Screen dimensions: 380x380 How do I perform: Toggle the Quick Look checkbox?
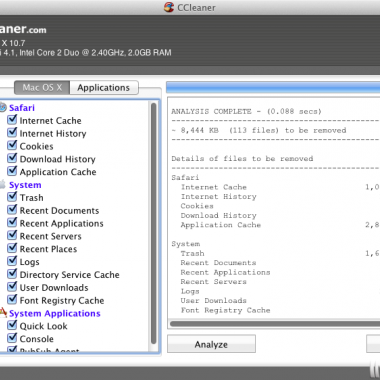[12, 325]
